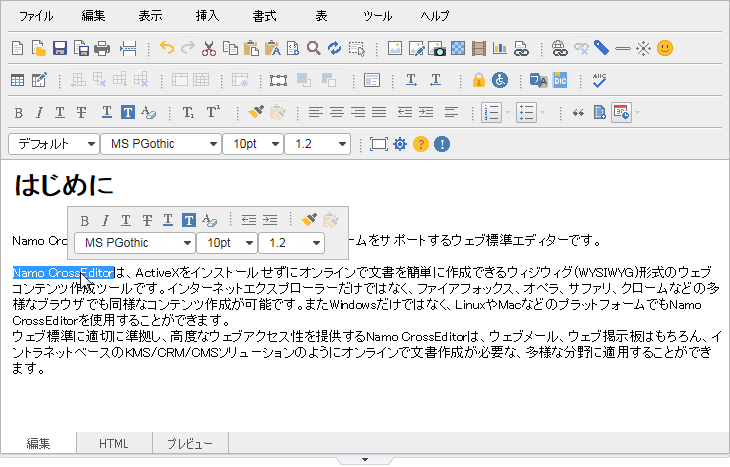Copy the selected text
The image size is (730, 467).
coord(230,48)
